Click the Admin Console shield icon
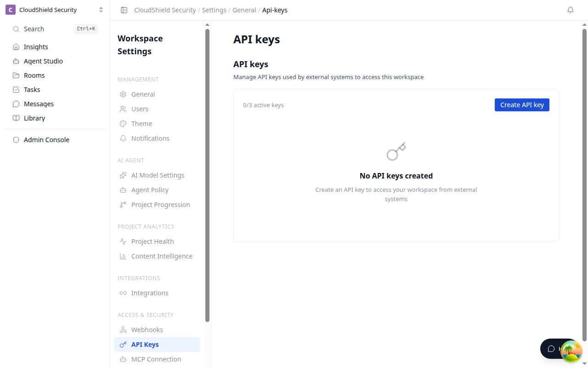This screenshot has width=588, height=368. pos(16,140)
